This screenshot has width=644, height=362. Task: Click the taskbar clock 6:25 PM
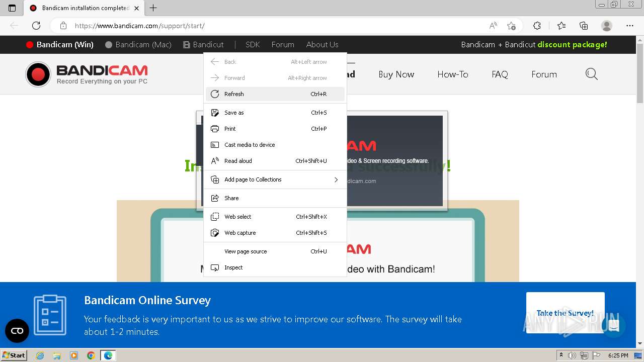pos(618,355)
